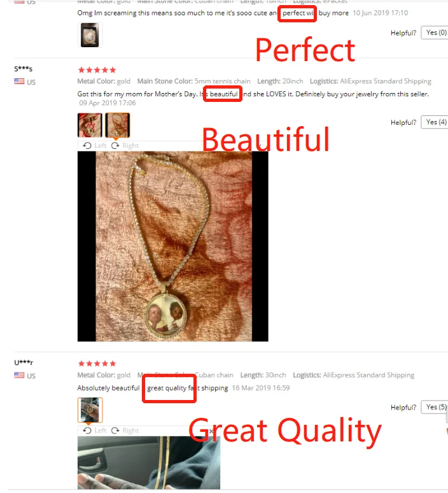Rotate S***s review photo right
The height and width of the screenshot is (493, 448).
pos(125,146)
